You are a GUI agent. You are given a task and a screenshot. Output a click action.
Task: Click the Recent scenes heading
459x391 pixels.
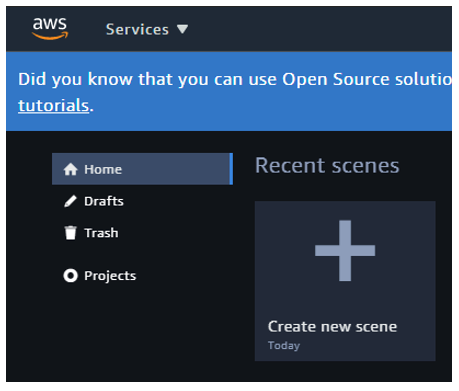pos(327,166)
